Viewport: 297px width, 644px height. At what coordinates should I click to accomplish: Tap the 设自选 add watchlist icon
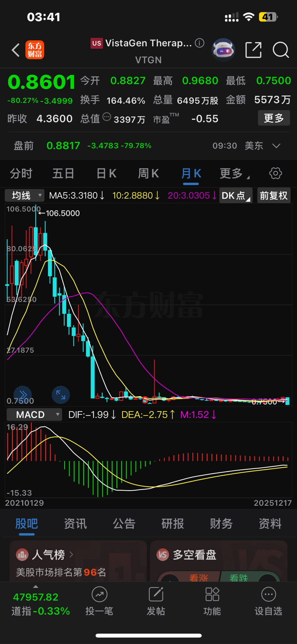(x=268, y=594)
